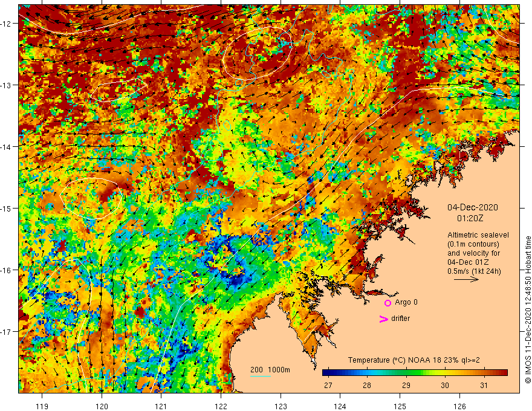Click longitude axis label 120
The image size is (532, 411).
(x=102, y=406)
